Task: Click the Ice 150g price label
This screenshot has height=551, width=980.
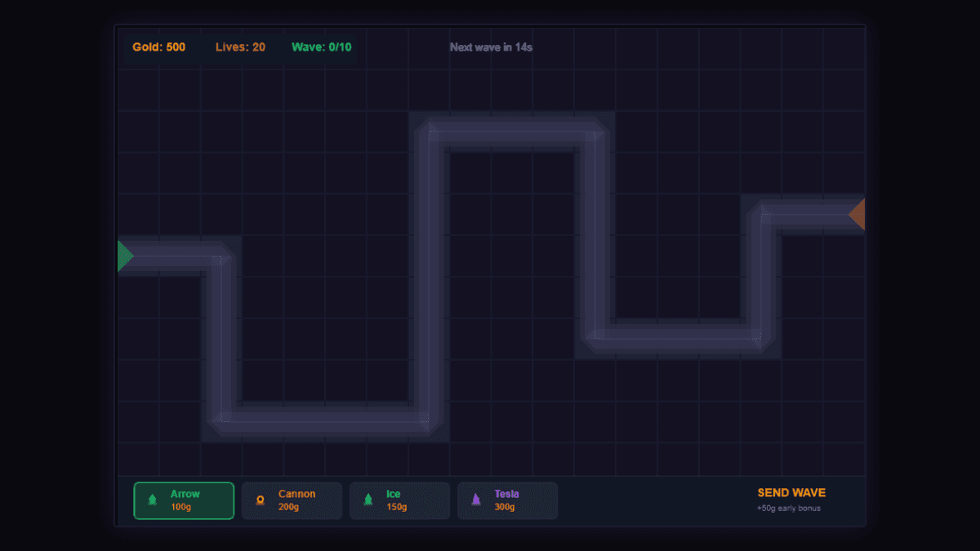Action: point(396,507)
